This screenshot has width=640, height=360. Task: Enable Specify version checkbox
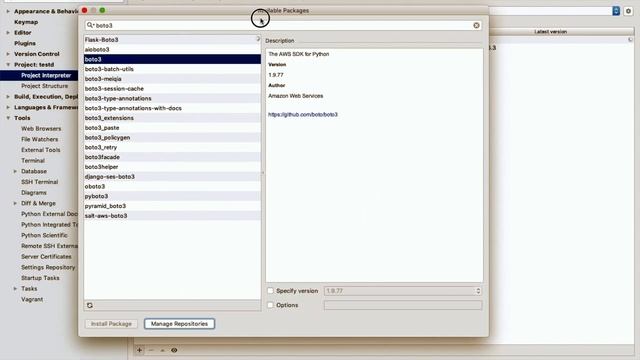click(270, 291)
